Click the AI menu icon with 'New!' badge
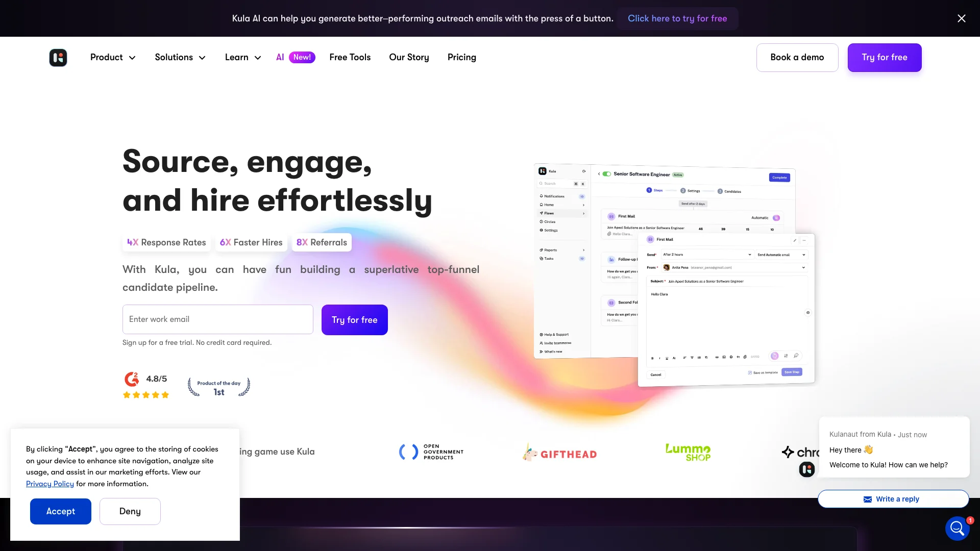This screenshot has height=551, width=980. pos(295,57)
